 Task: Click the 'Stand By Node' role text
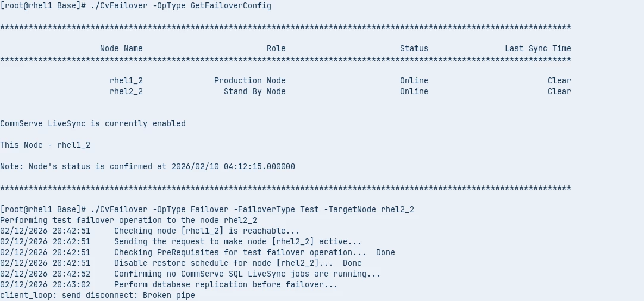[x=254, y=91]
